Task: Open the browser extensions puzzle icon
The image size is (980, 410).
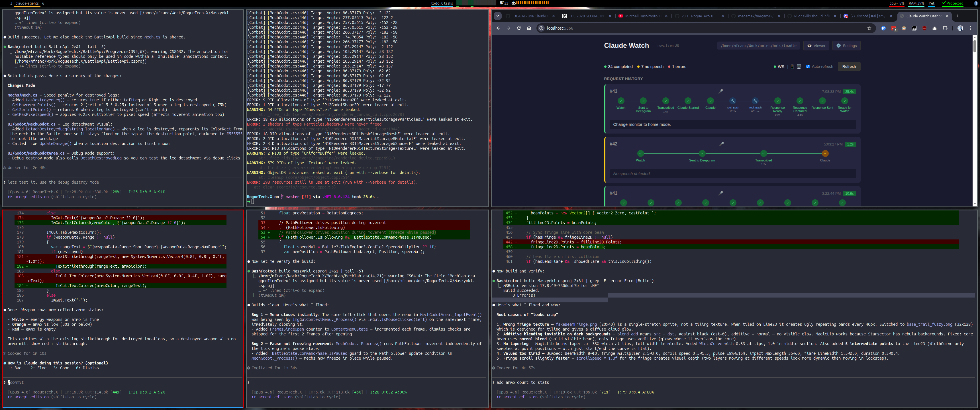Action: [945, 28]
